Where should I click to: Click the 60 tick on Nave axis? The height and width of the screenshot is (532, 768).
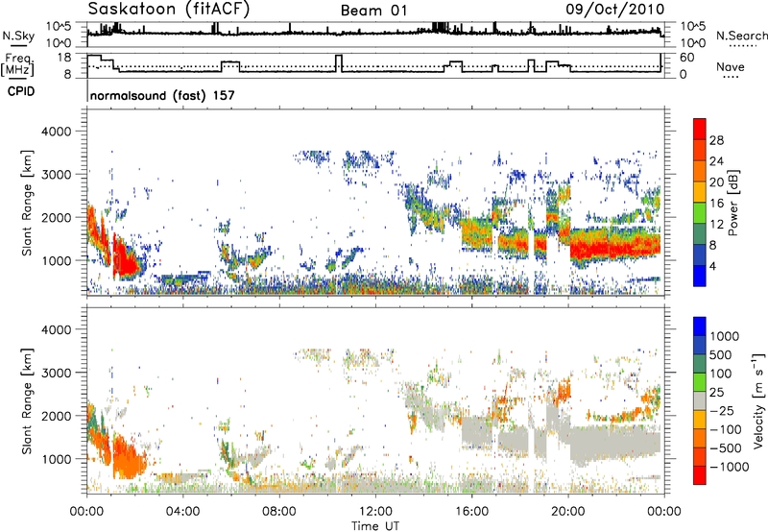[686, 58]
